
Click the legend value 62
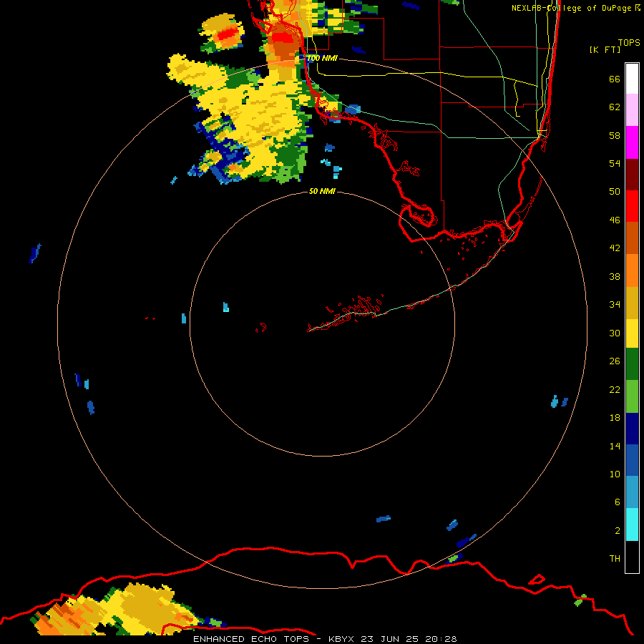coord(615,107)
